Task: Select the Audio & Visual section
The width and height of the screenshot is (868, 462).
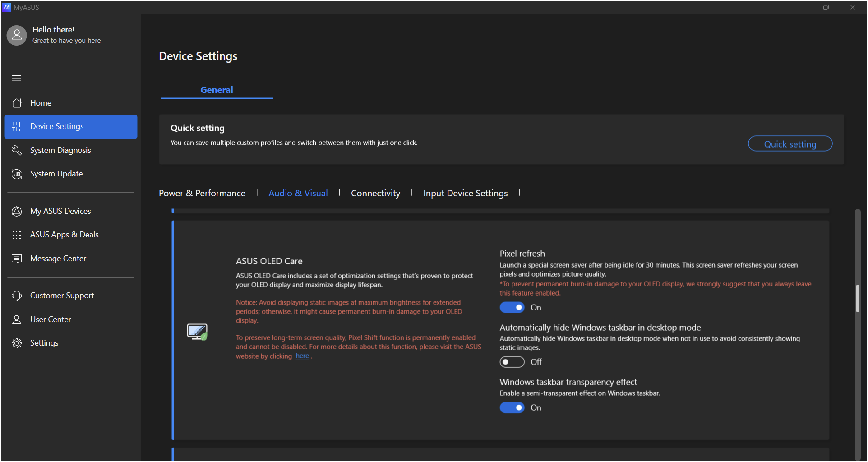Action: [x=298, y=193]
